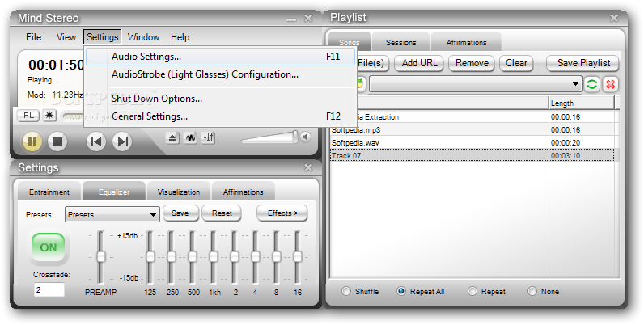Adjust the 500 Hz equalizer band slider

(193, 257)
